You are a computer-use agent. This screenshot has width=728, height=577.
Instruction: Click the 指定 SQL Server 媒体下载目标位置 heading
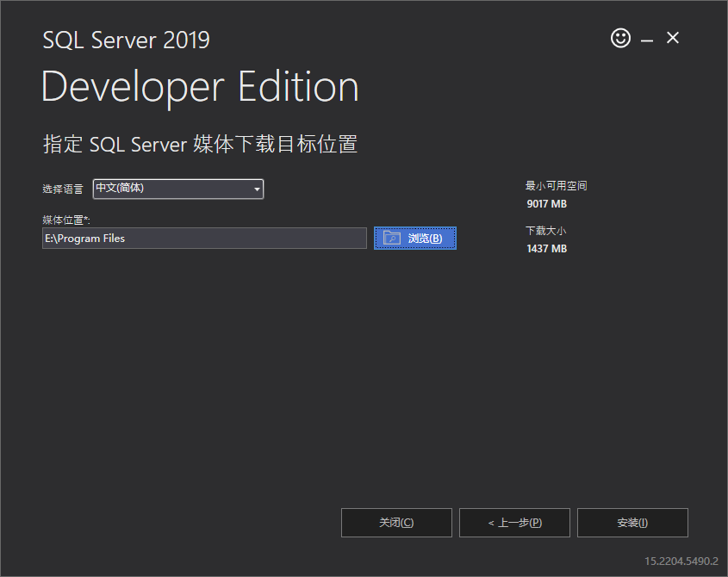[x=200, y=144]
